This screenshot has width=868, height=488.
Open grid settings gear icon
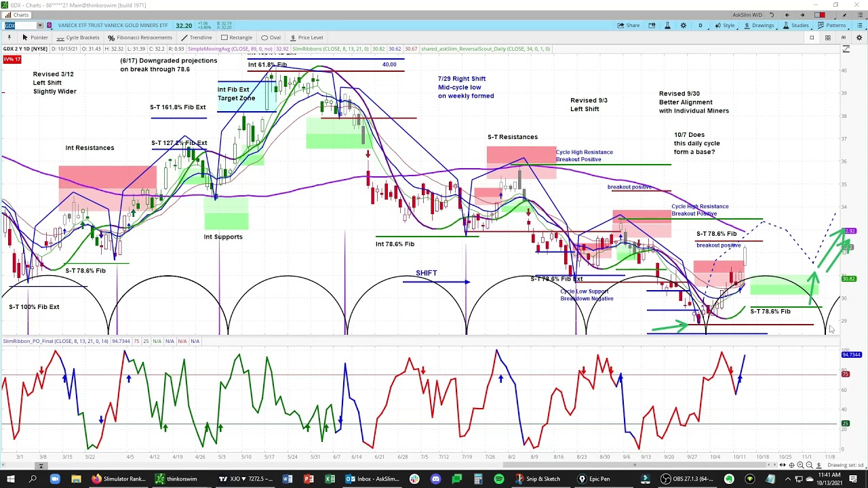pyautogui.click(x=860, y=37)
